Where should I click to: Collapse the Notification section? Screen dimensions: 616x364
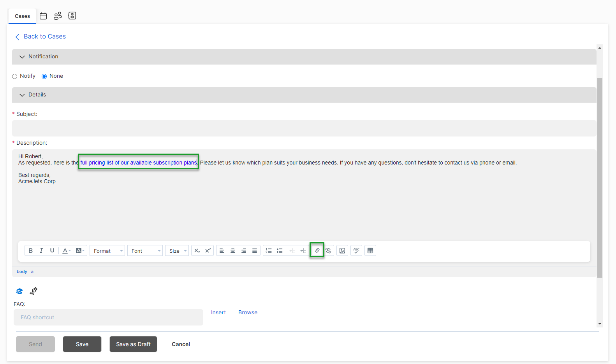tap(304, 57)
